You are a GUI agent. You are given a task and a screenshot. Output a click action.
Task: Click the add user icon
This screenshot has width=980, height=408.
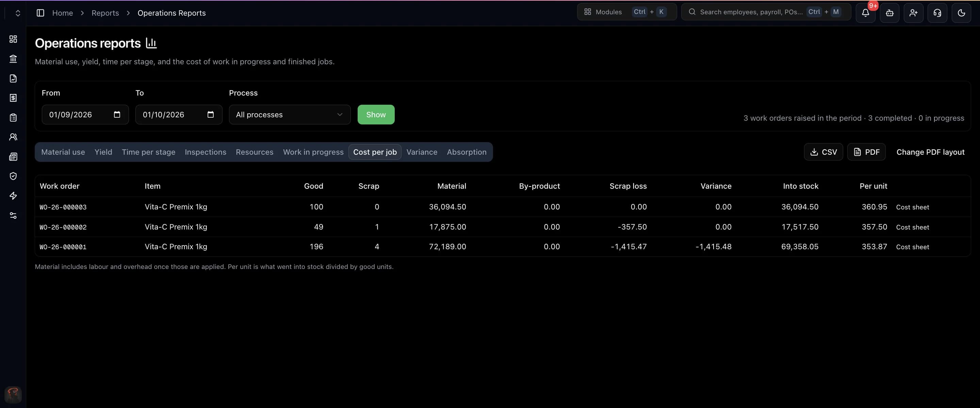[913, 13]
